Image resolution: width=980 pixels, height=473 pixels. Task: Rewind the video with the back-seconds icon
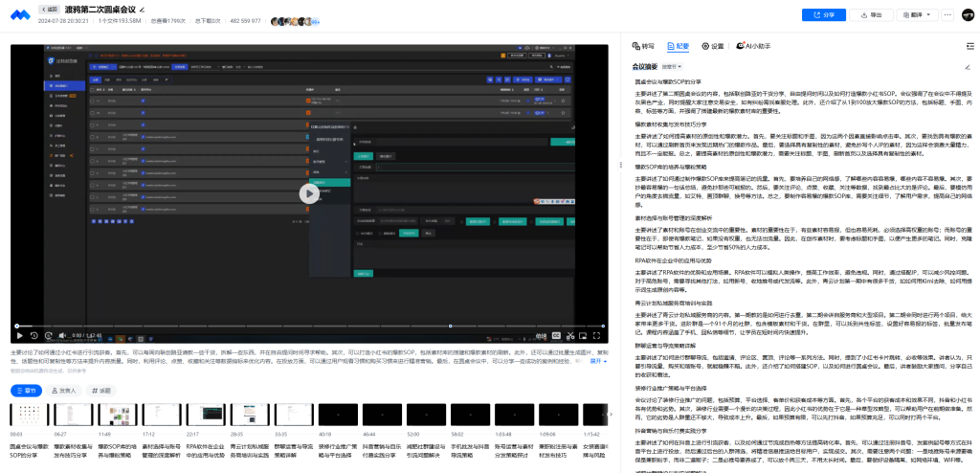34,336
